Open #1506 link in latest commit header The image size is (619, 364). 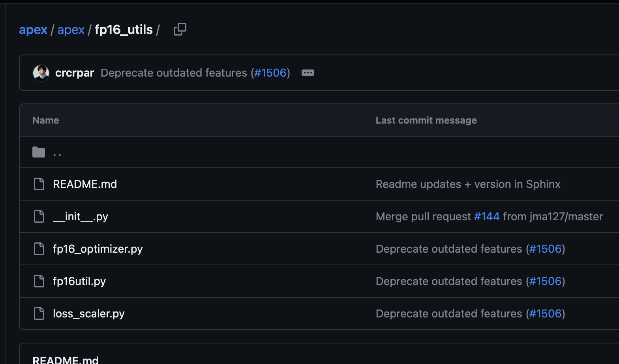270,73
